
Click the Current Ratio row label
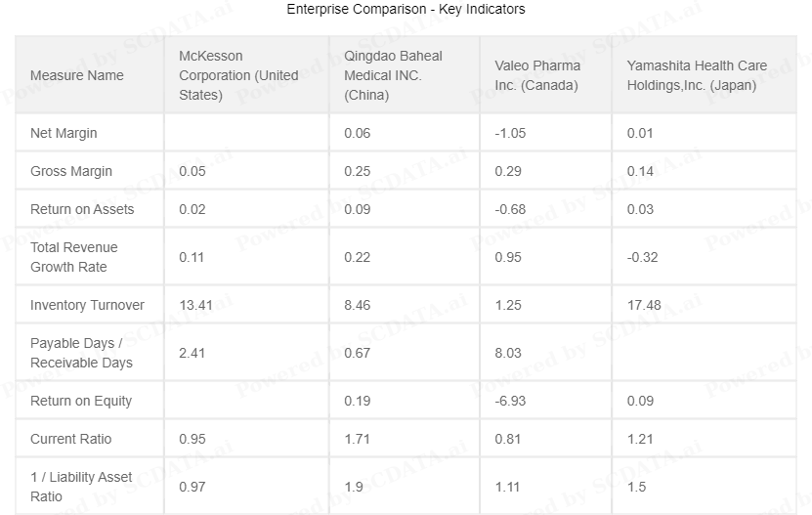pyautogui.click(x=71, y=439)
